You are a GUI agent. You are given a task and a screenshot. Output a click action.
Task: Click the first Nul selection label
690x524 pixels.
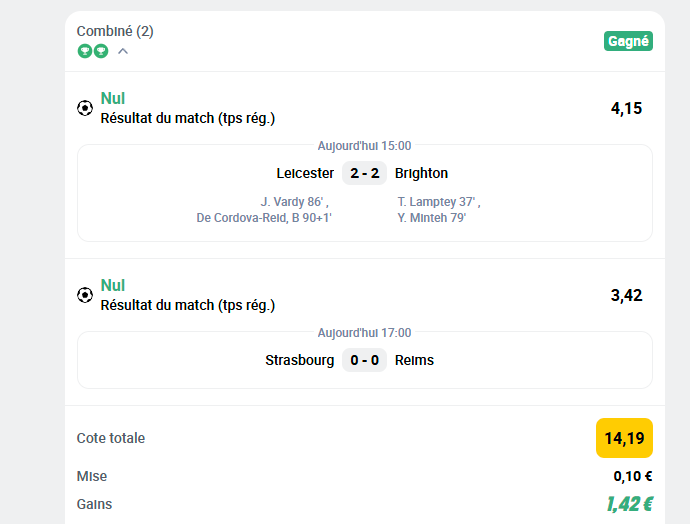pos(113,98)
